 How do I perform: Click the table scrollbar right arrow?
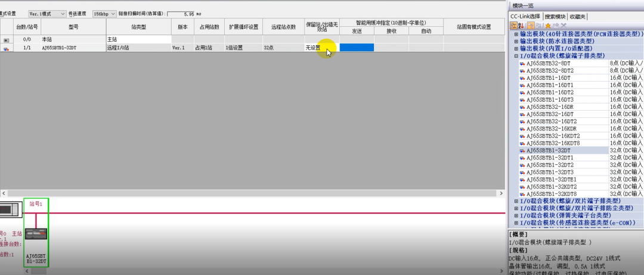[501, 193]
